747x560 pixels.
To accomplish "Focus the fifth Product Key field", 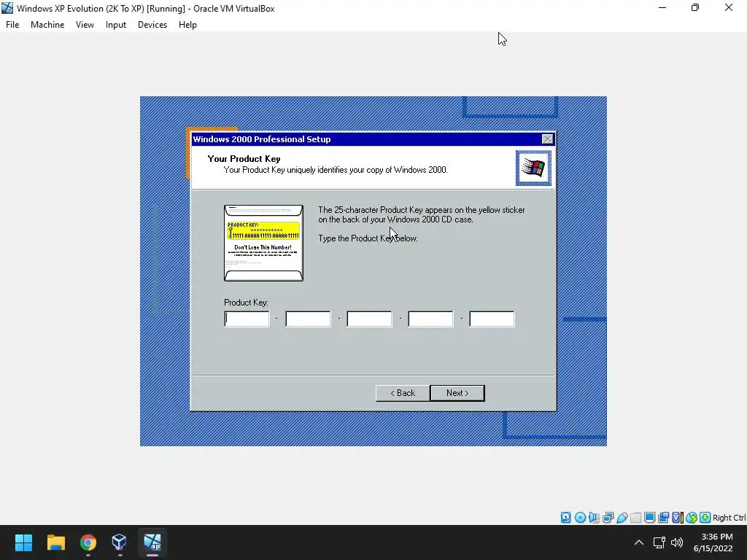I will [x=492, y=319].
